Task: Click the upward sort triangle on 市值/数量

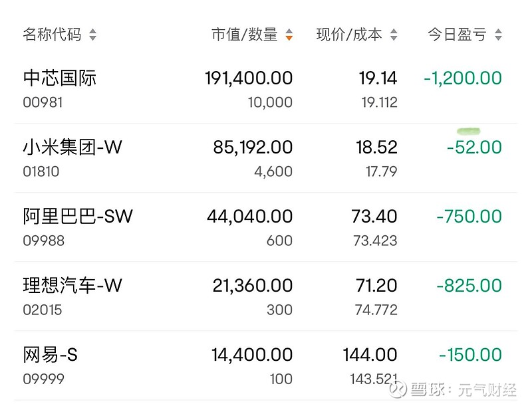Action: coord(288,30)
